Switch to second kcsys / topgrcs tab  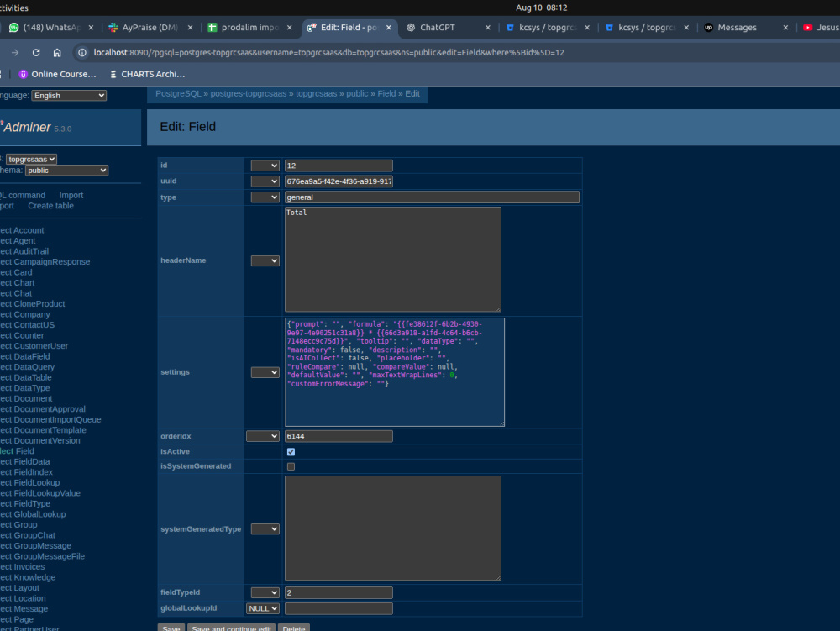point(647,28)
